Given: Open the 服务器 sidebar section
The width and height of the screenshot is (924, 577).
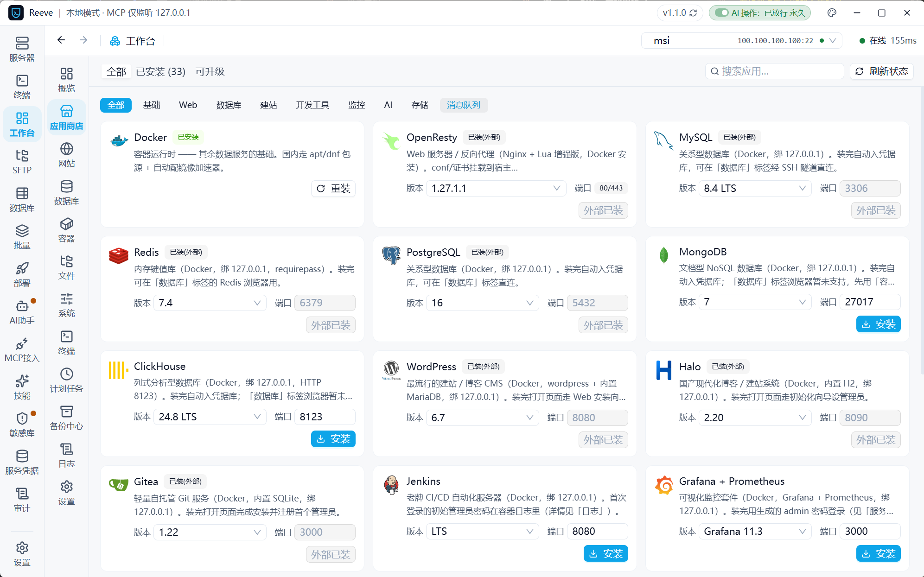Looking at the screenshot, I should click(22, 49).
